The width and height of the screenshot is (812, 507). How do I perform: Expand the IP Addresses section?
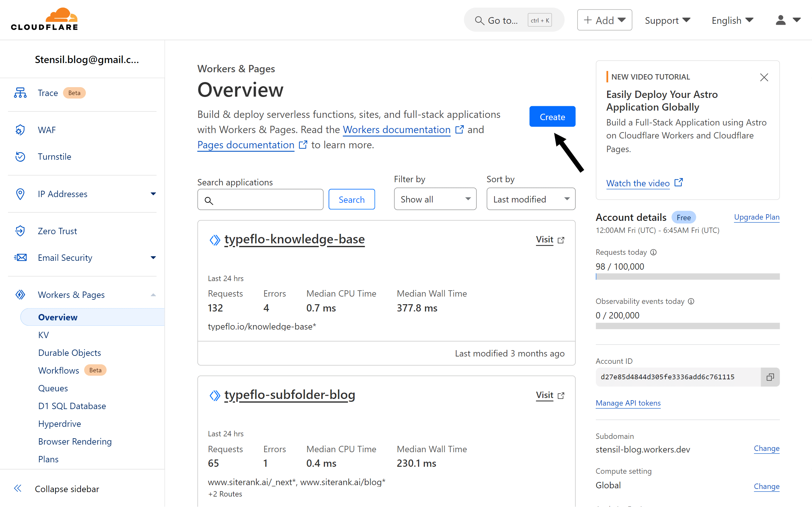pos(153,194)
